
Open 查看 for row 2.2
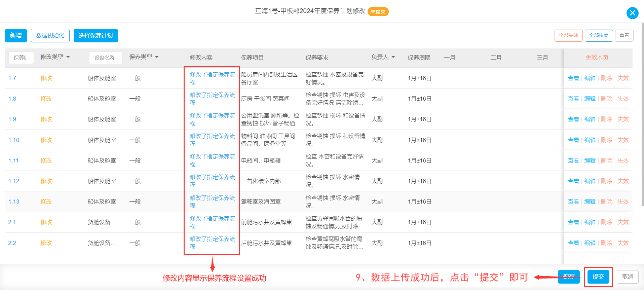tap(573, 243)
